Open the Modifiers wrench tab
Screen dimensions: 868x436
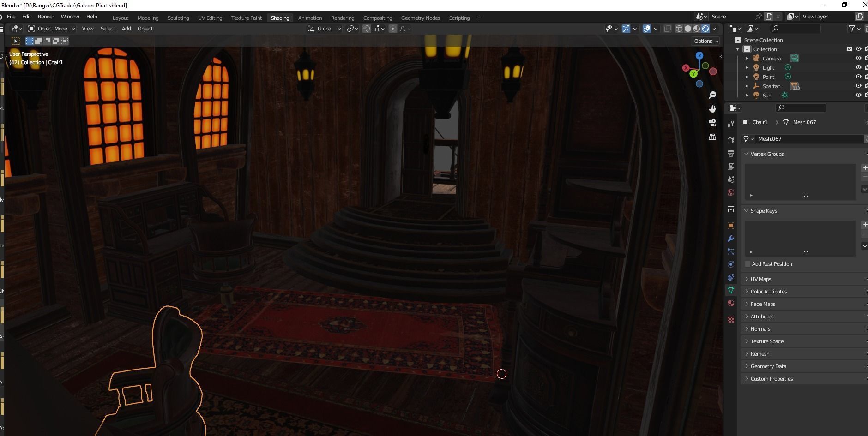[731, 239]
